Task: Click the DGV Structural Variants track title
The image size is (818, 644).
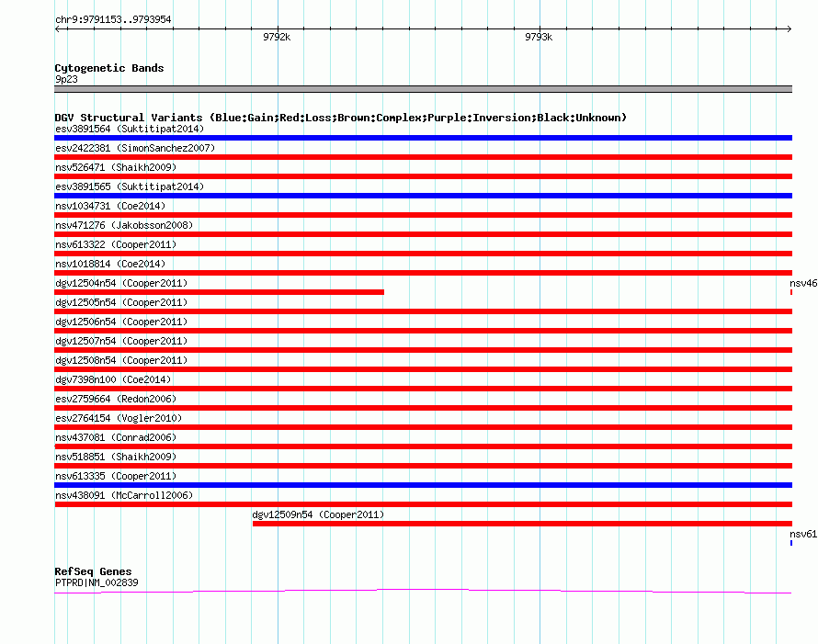Action: [340, 118]
